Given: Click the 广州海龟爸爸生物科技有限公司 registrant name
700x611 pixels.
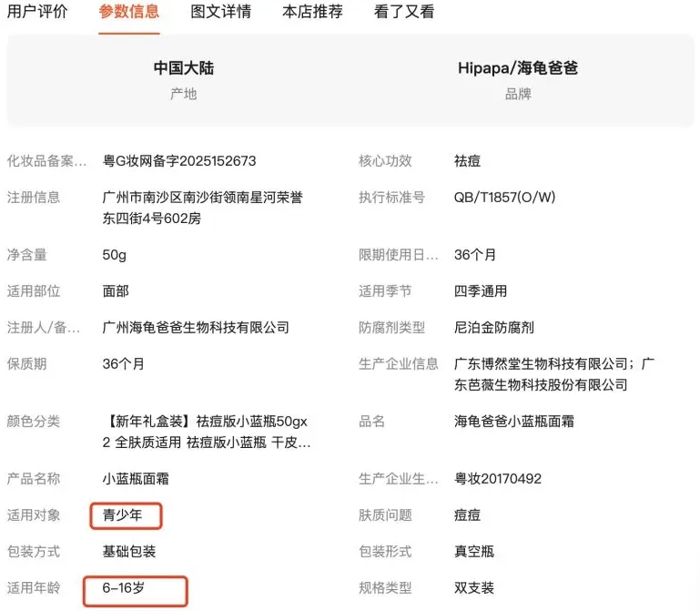Looking at the screenshot, I should point(196,328).
